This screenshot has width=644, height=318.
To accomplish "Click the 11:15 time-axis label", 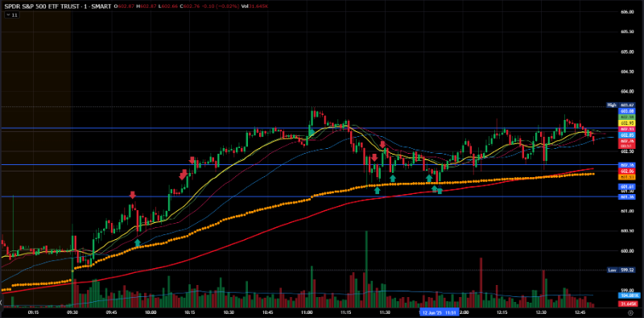I will (346, 312).
